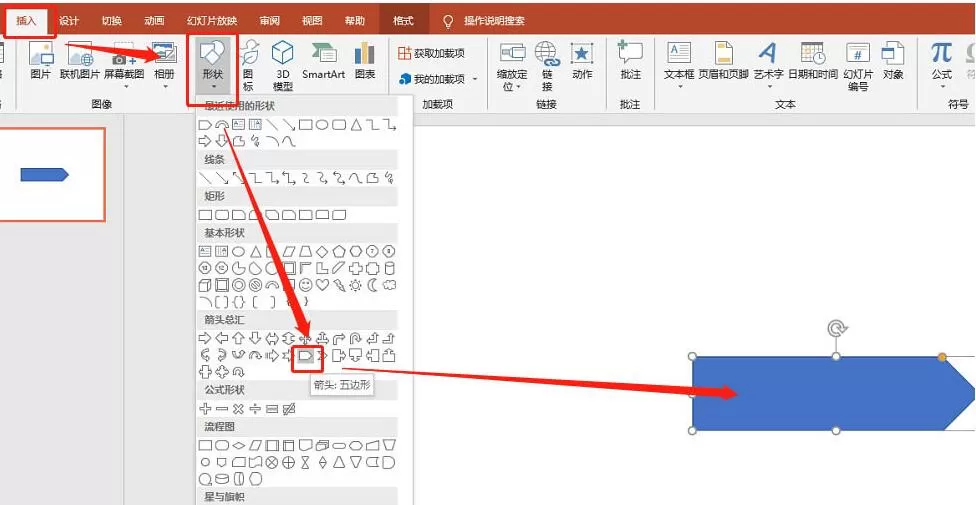
Task: Switch to the 切换 tab
Action: 111,21
